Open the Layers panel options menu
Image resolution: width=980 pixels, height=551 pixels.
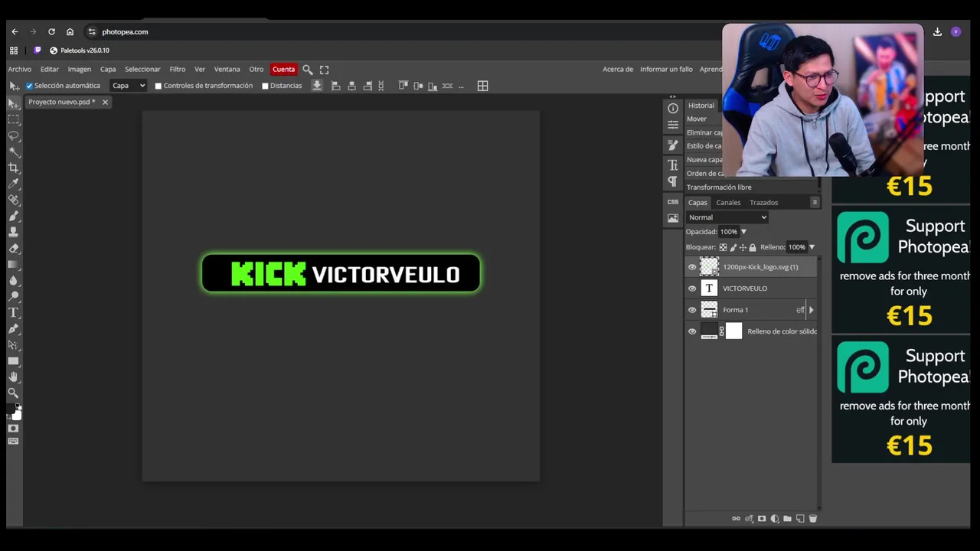pyautogui.click(x=815, y=203)
